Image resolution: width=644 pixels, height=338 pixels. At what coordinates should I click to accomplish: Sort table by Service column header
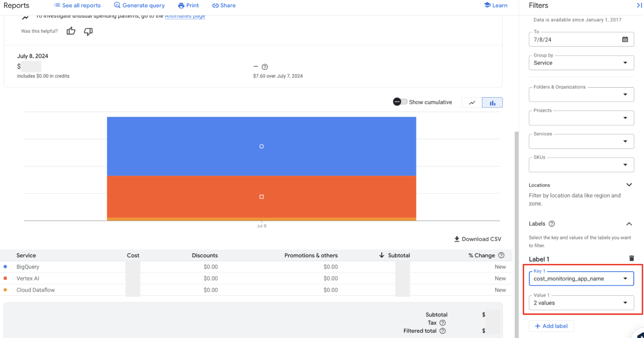26,255
